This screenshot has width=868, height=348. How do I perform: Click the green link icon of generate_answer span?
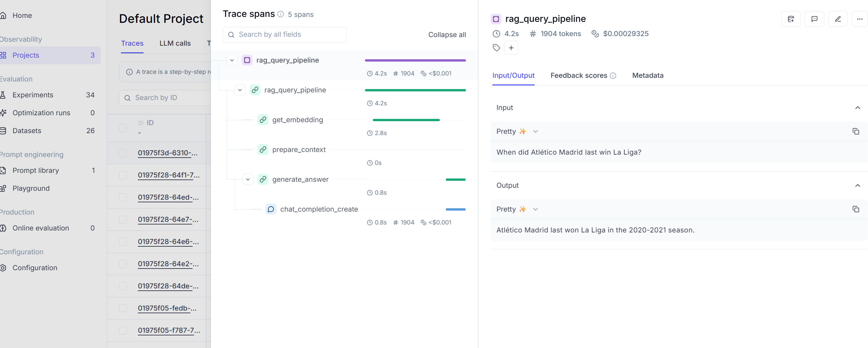[x=263, y=179]
